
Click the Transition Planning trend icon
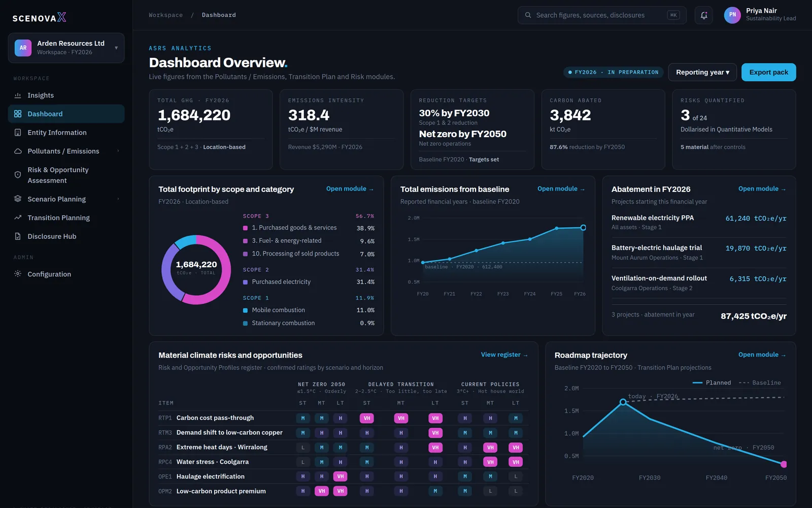18,217
